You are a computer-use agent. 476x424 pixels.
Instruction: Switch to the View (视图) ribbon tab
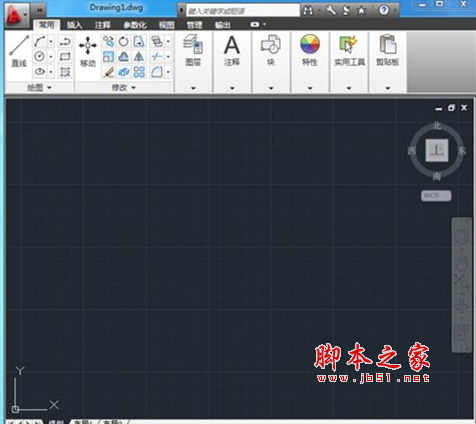point(166,25)
